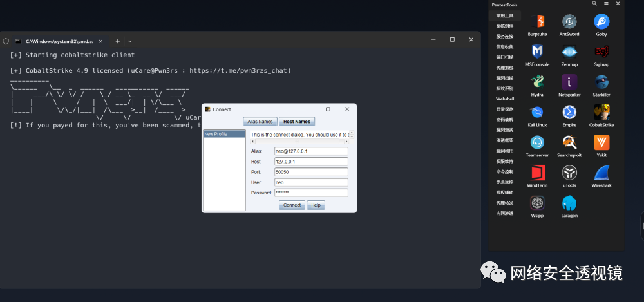Click the Help button in Connect dialog

click(316, 205)
